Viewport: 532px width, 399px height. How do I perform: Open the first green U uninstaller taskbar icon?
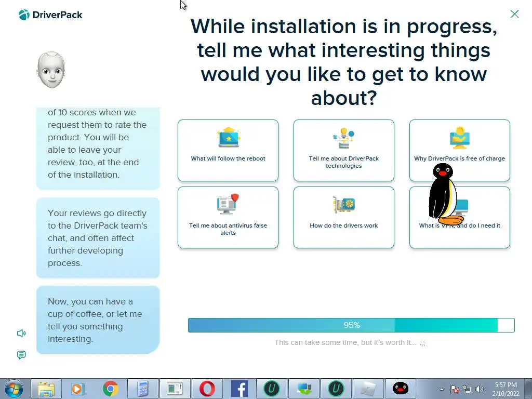tap(271, 389)
